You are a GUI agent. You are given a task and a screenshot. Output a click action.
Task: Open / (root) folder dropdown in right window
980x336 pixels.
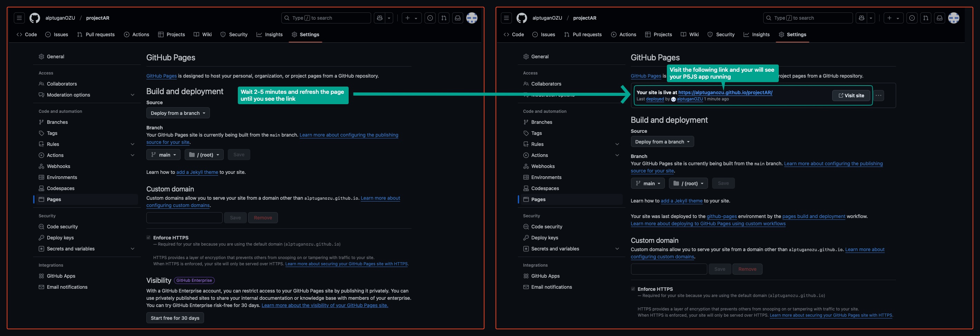click(688, 183)
